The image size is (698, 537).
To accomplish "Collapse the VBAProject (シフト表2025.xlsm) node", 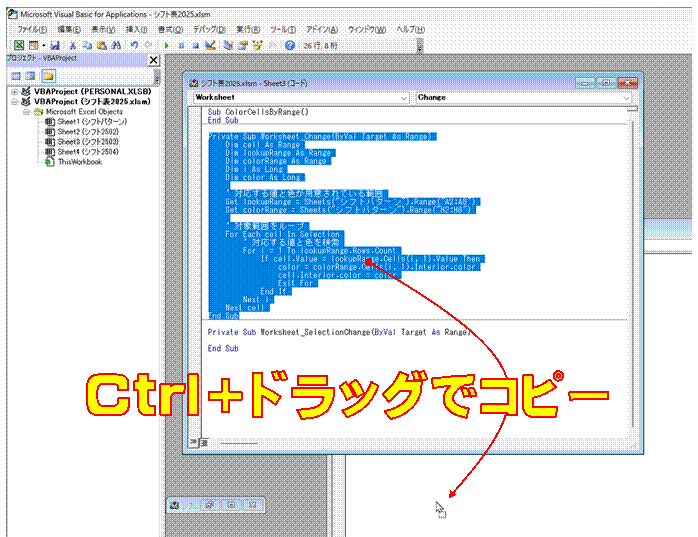I will coord(14,102).
